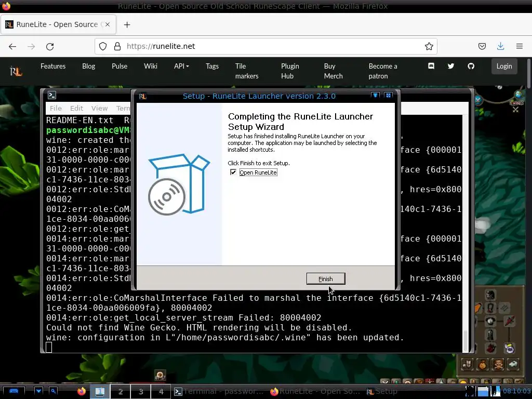
Task: Click the padlock site security icon
Action: click(117, 46)
